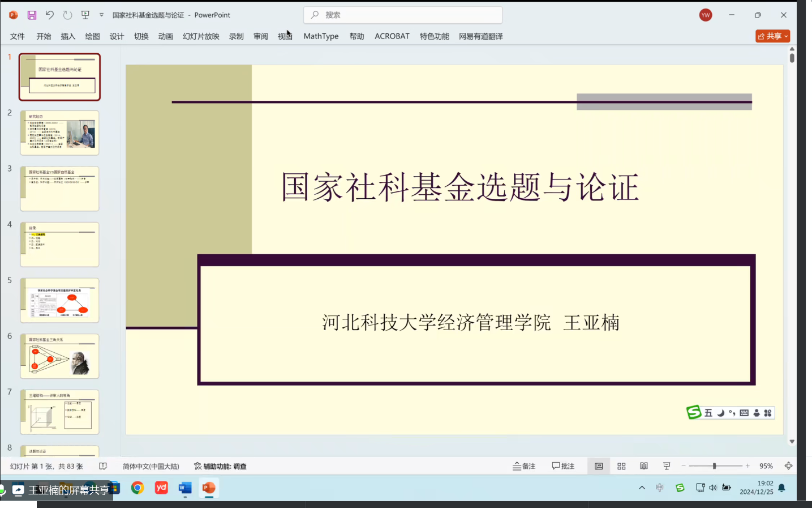Fit slide to current window
This screenshot has width=812, height=508.
pos(788,466)
